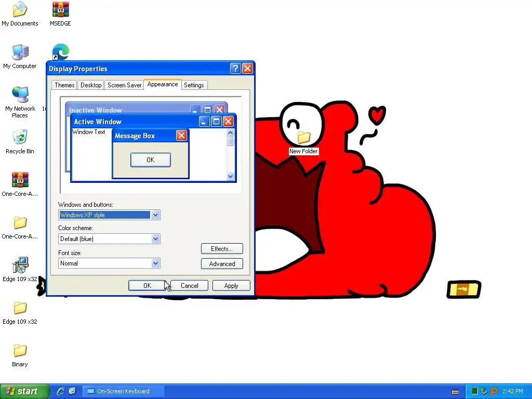The width and height of the screenshot is (532, 399).
Task: Open the Start menu
Action: (24, 391)
